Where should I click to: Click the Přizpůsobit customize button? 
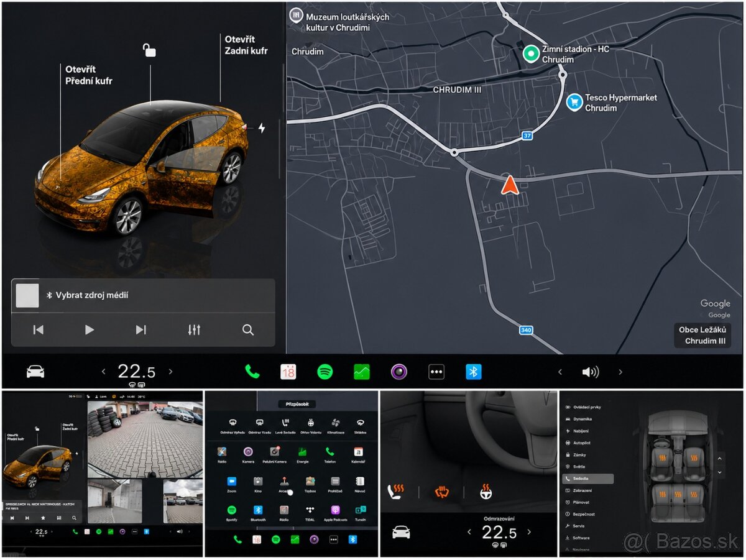click(297, 404)
